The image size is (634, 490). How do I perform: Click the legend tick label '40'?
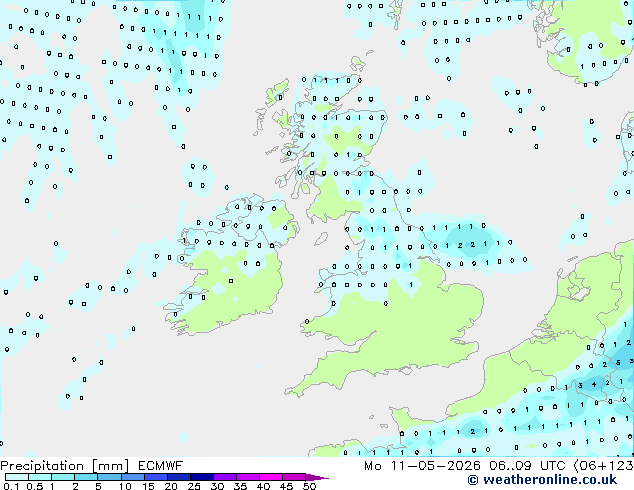tap(263, 486)
